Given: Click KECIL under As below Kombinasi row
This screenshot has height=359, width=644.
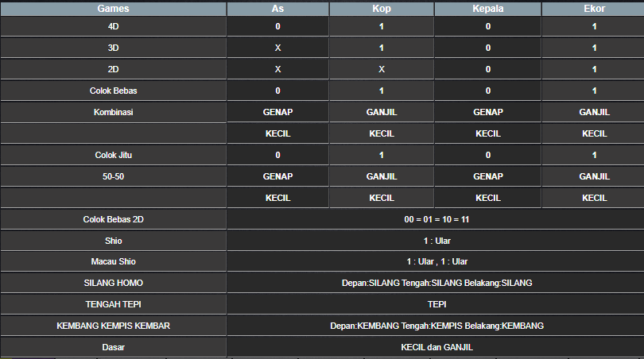Looking at the screenshot, I should click(x=277, y=133).
